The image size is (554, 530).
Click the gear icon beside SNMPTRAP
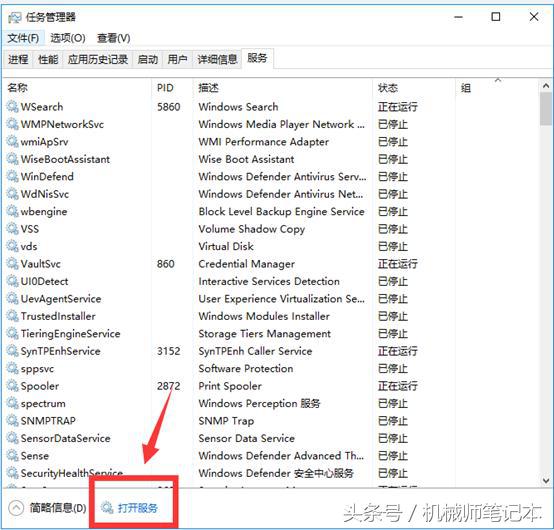click(x=12, y=420)
